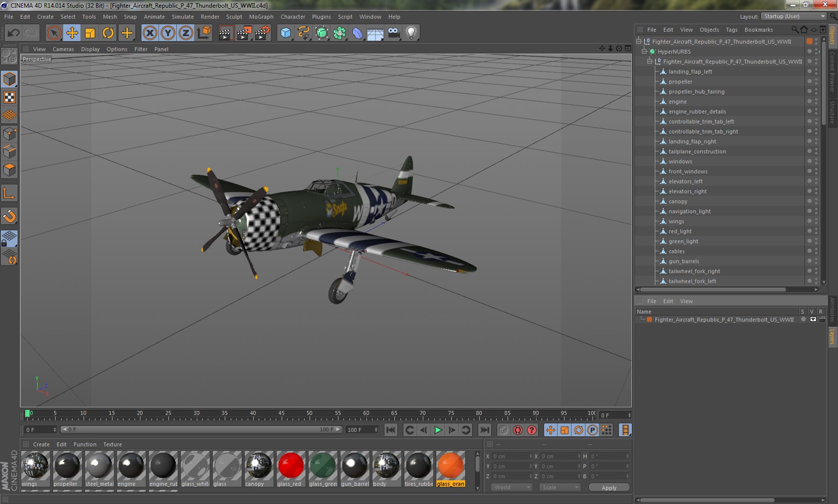Toggle solo for Fighter_Aircraft layer
The height and width of the screenshot is (504, 838).
803,319
